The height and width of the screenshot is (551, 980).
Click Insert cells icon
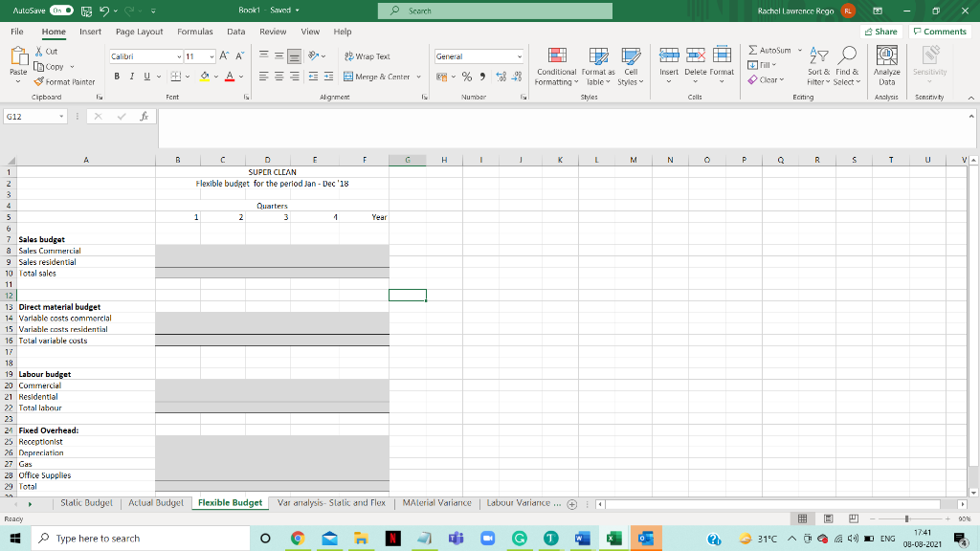(x=669, y=55)
